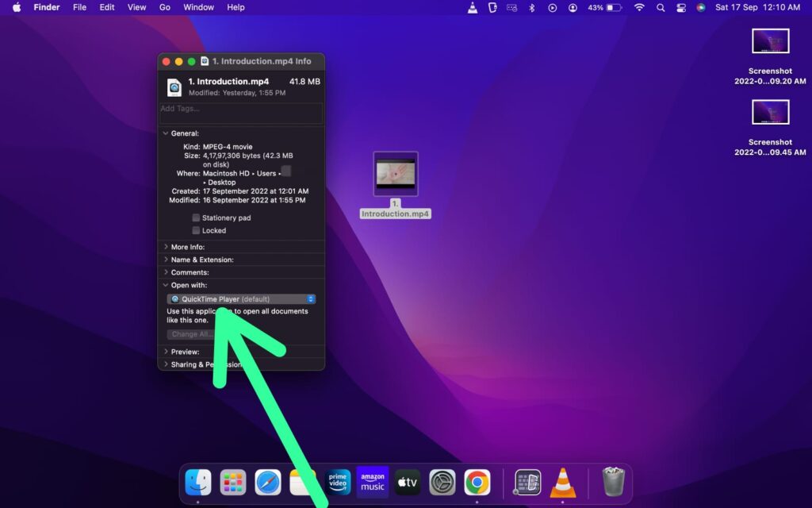Open System Preferences from the Dock
The image size is (812, 508).
pos(442,482)
